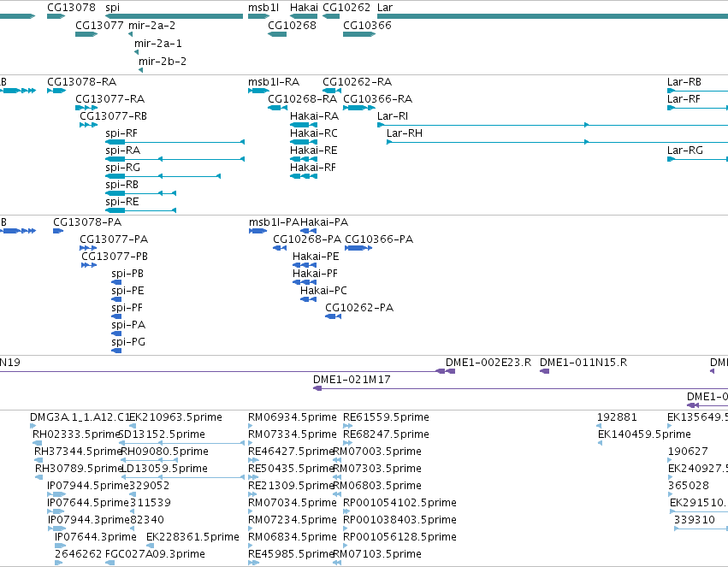
Task: Select protein spi-PB
Action: pyautogui.click(x=127, y=274)
